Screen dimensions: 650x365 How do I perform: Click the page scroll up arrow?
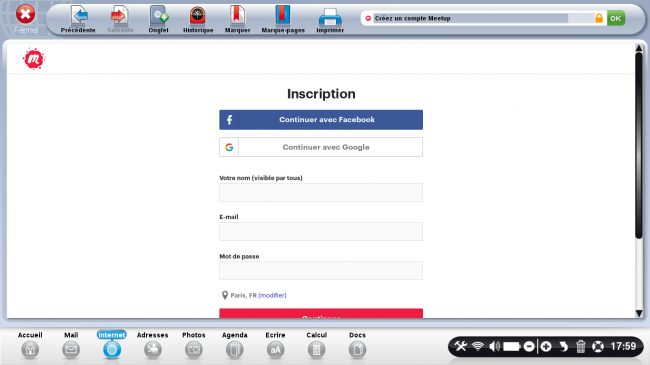click(x=639, y=48)
